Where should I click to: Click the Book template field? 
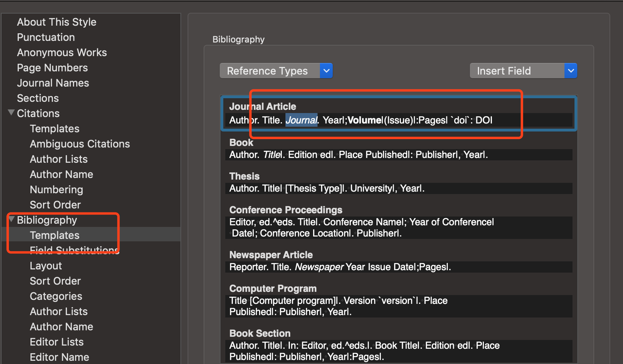tap(399, 155)
